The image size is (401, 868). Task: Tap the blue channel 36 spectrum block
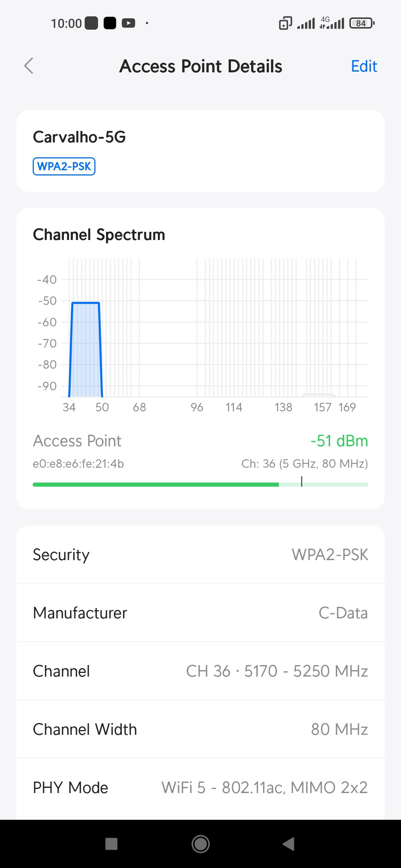86,349
